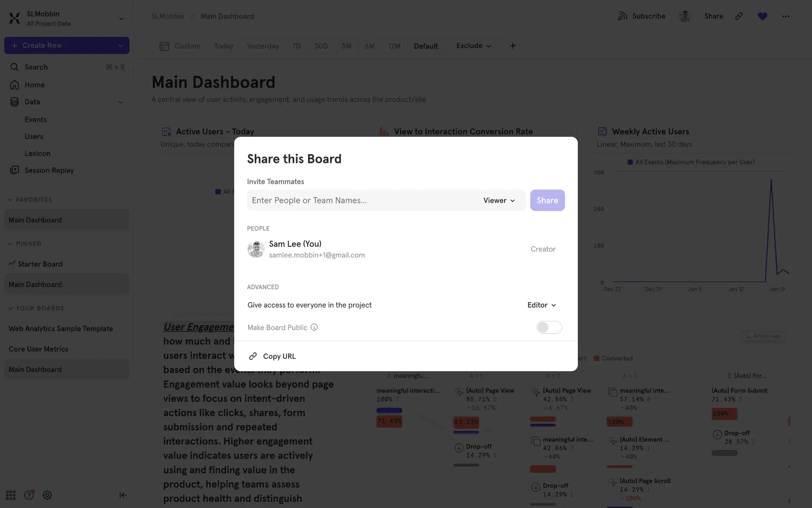Click the calendar icon next to Custom
The height and width of the screenshot is (508, 812).
coord(164,46)
